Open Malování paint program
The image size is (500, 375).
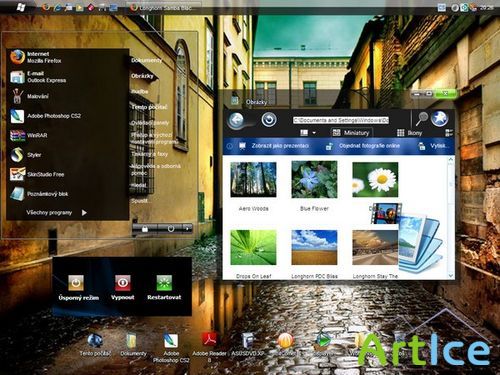click(x=29, y=96)
